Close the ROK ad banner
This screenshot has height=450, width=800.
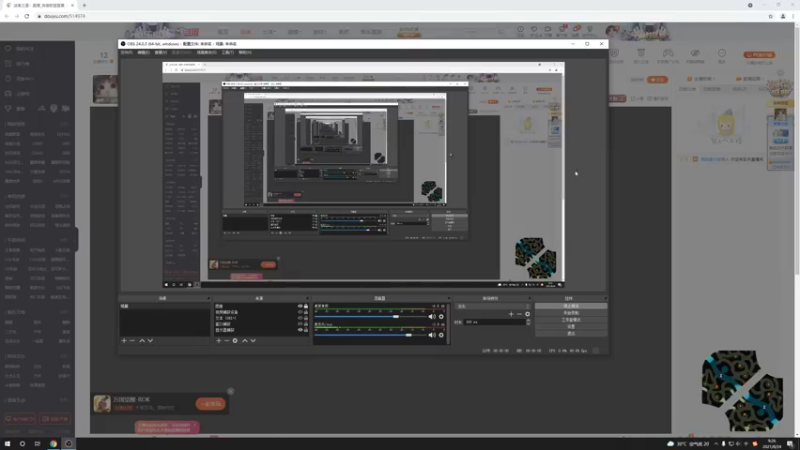click(x=231, y=391)
